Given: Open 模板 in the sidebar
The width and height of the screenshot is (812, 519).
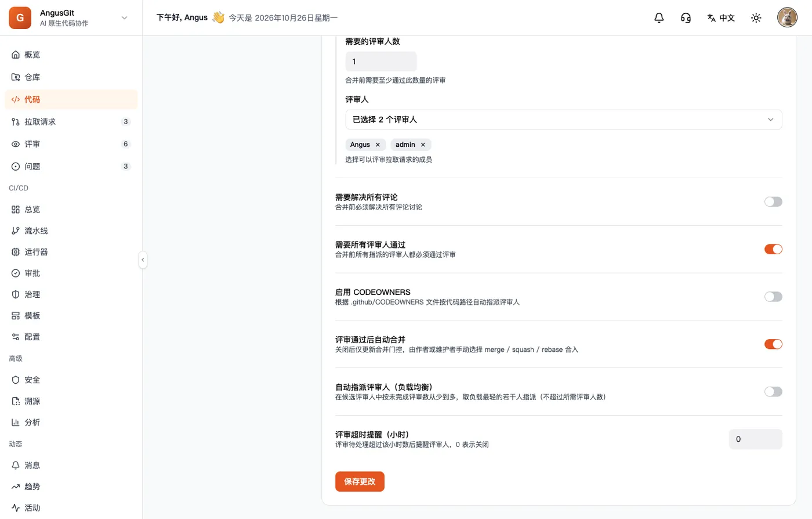Looking at the screenshot, I should coord(71,316).
